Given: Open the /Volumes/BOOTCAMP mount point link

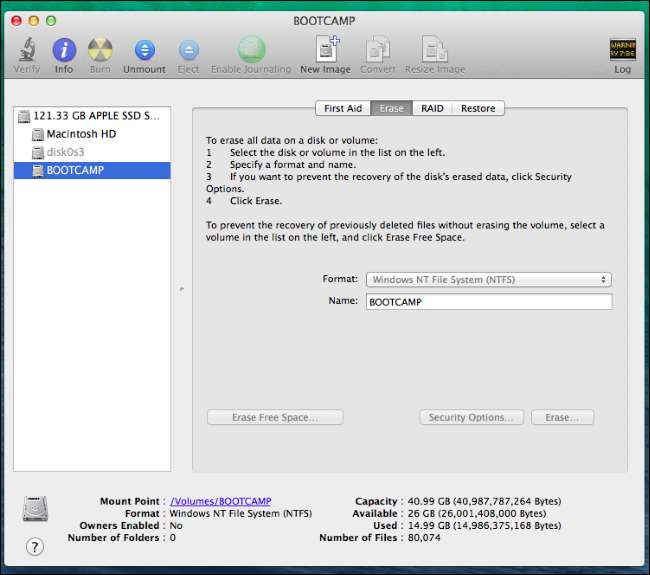Looking at the screenshot, I should (x=221, y=501).
